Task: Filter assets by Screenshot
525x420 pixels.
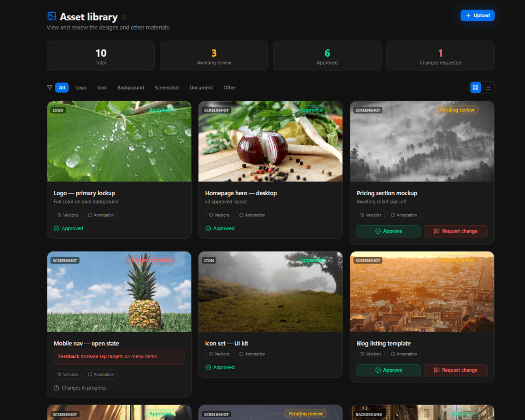Action: 167,88
